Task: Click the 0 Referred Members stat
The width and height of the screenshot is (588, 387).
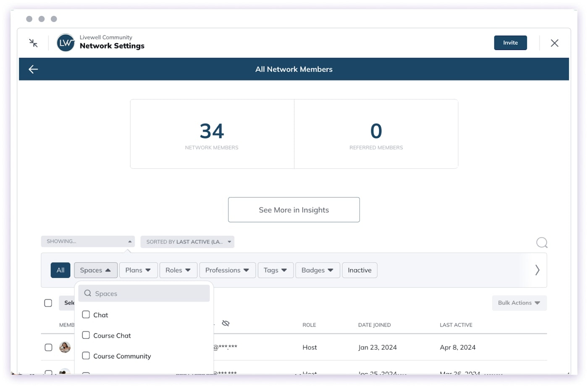Action: click(x=376, y=134)
